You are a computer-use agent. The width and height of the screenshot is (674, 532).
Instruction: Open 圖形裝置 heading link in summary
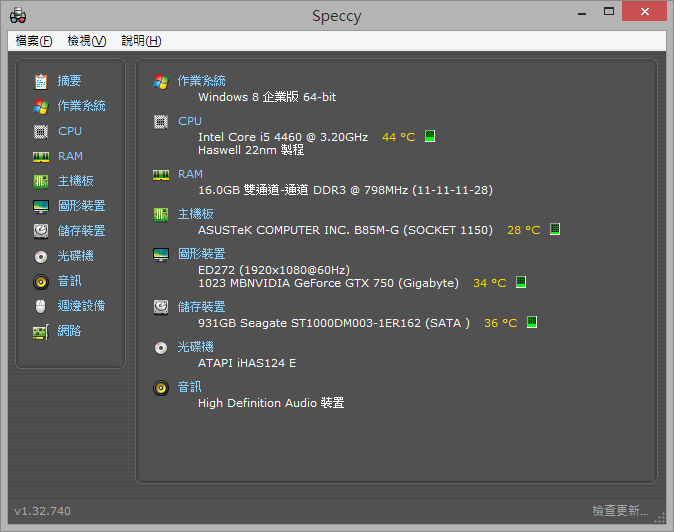pyautogui.click(x=202, y=254)
